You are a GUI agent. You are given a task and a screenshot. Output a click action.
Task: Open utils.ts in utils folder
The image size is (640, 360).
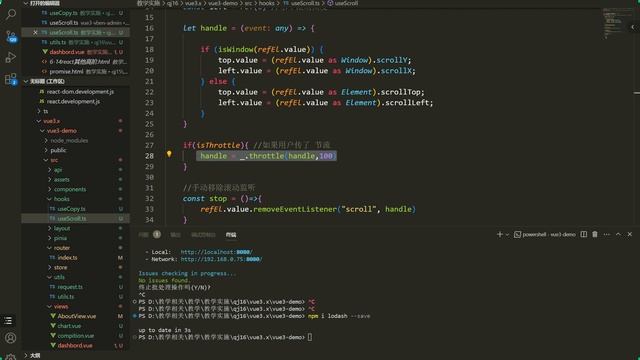[x=66, y=297]
